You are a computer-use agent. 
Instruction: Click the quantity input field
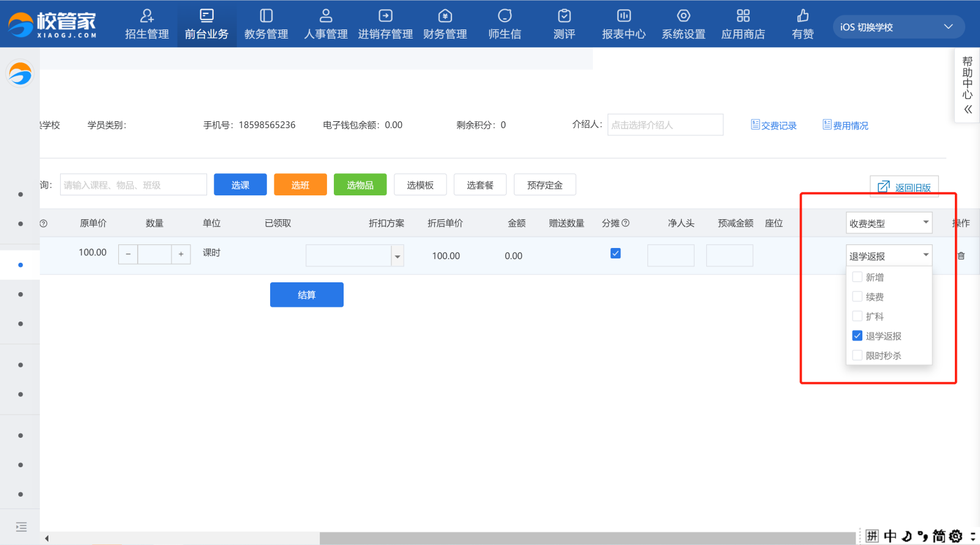[x=154, y=254]
